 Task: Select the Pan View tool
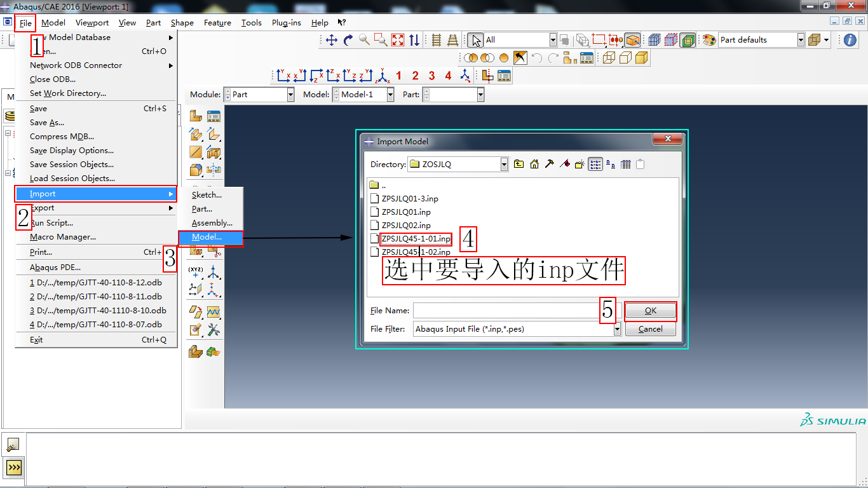[331, 40]
